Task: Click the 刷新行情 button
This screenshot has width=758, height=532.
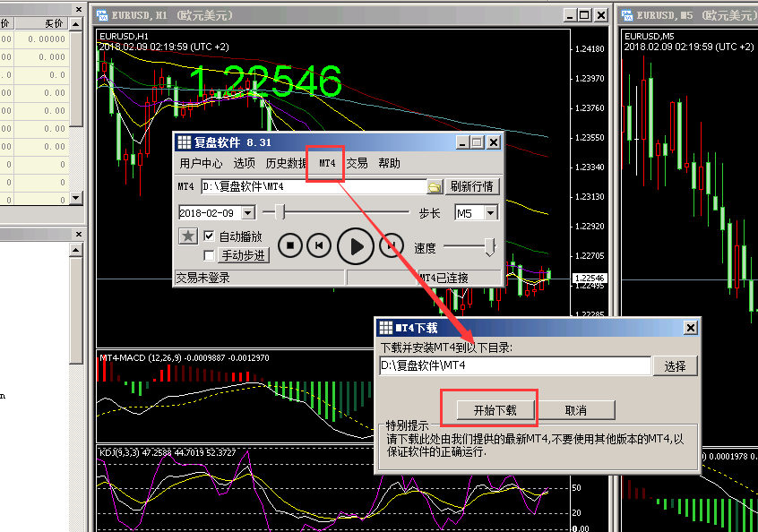Action: click(x=472, y=186)
